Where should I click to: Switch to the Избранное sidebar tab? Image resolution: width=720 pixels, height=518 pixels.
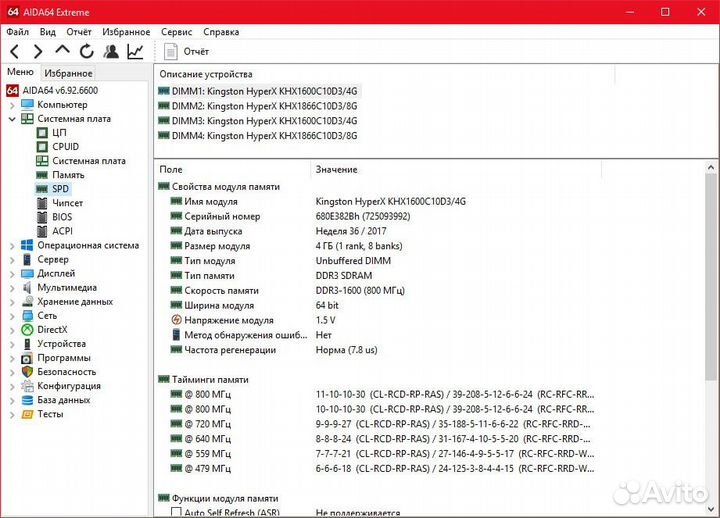pyautogui.click(x=68, y=73)
